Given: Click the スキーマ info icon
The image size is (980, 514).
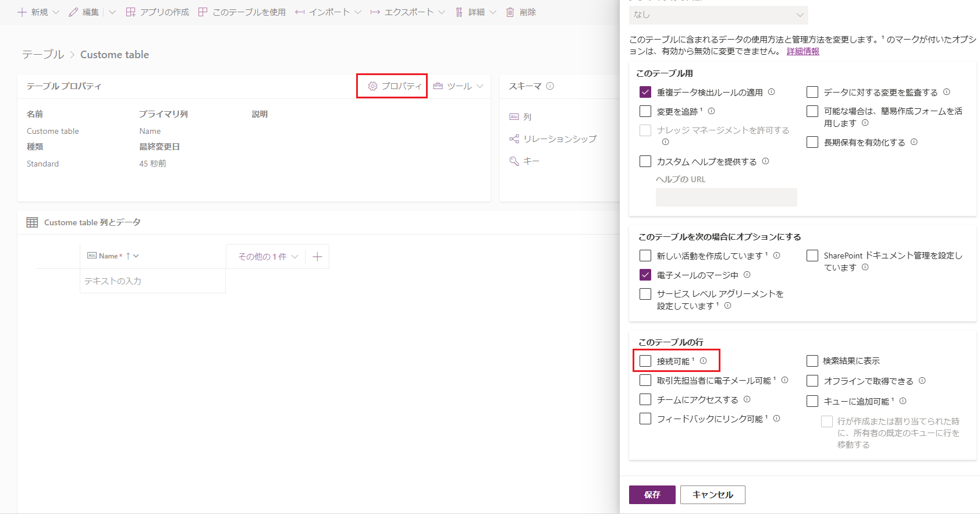Looking at the screenshot, I should pos(550,86).
